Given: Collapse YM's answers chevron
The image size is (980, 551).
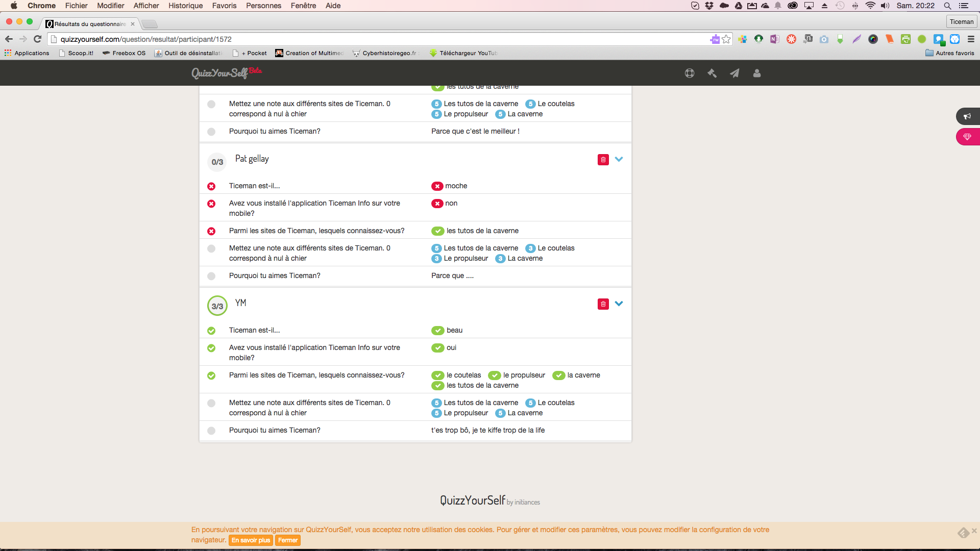Looking at the screenshot, I should click(x=619, y=304).
